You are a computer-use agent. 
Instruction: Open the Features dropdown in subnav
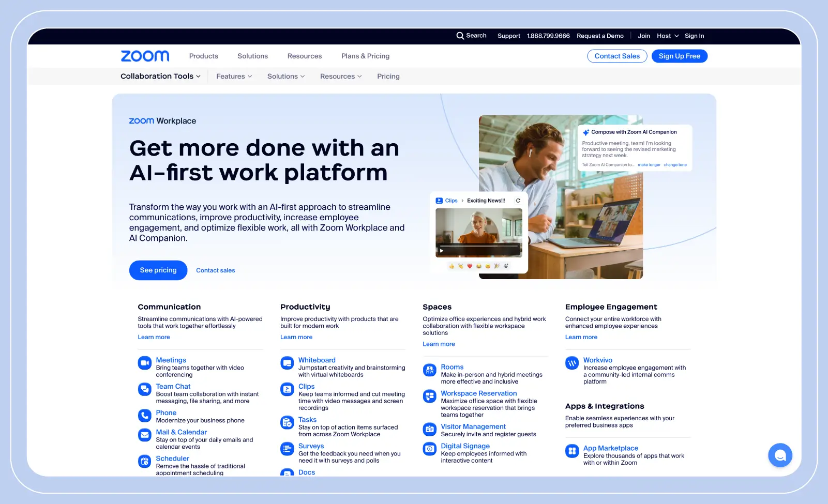pyautogui.click(x=234, y=76)
